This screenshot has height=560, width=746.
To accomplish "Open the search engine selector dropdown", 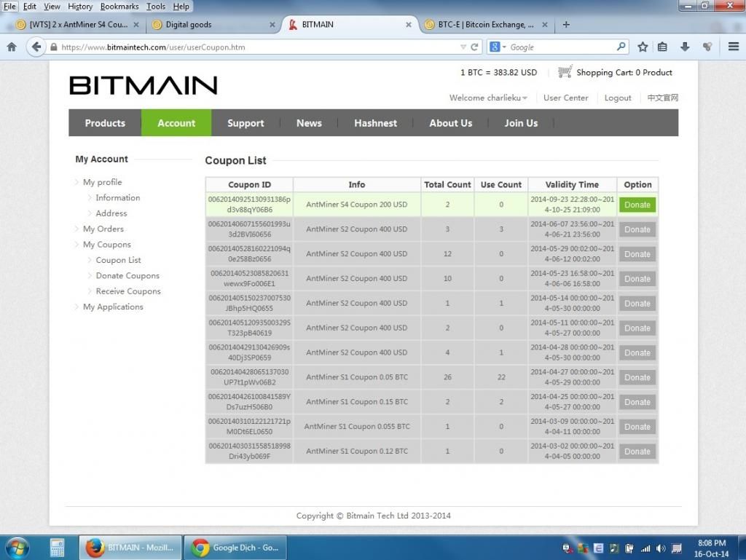I will pyautogui.click(x=498, y=47).
